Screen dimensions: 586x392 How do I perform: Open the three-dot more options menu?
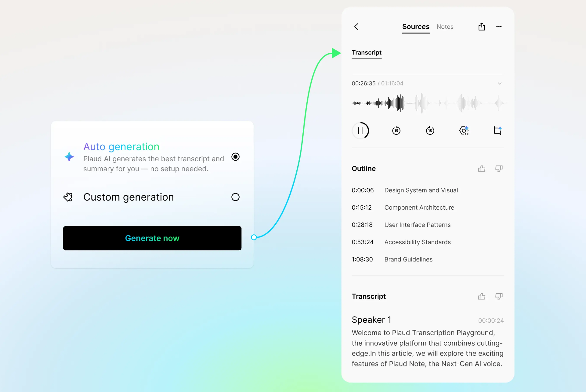click(499, 27)
